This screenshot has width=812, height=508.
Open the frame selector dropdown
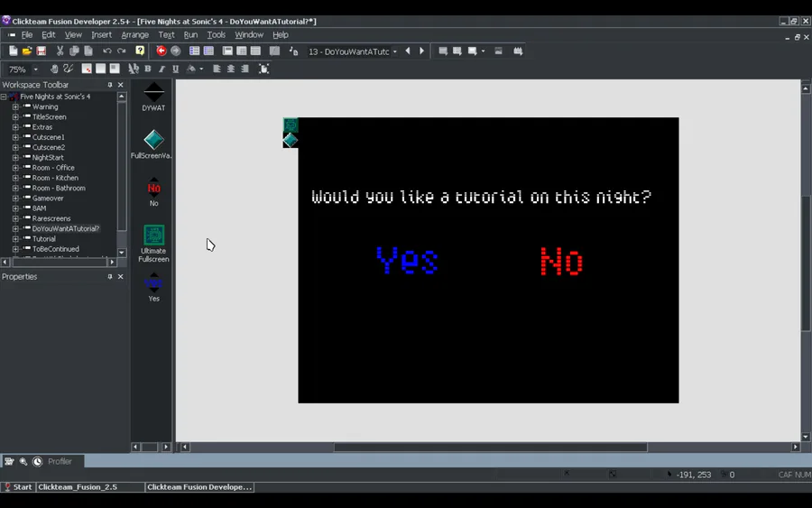395,51
